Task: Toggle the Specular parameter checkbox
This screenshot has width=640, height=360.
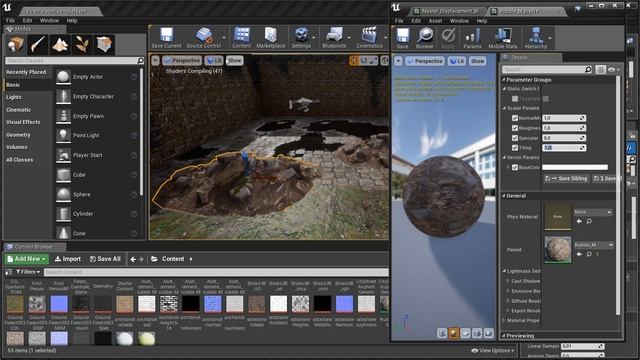Action: (x=515, y=138)
